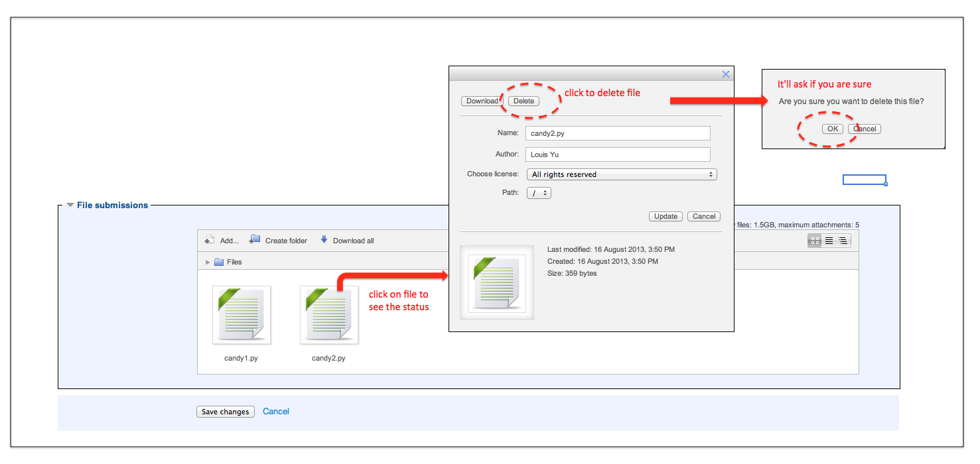Click the Download all arrow icon
The height and width of the screenshot is (464, 980).
324,240
